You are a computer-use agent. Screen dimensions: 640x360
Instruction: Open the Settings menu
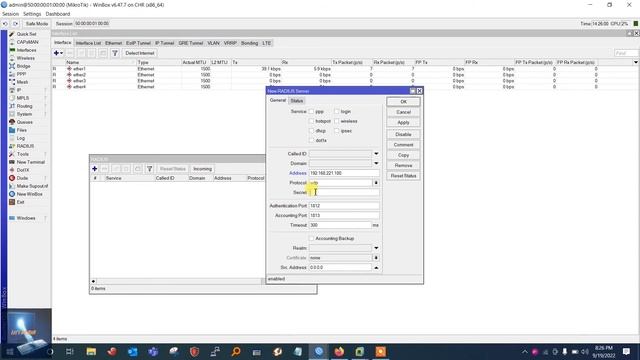tap(32, 14)
